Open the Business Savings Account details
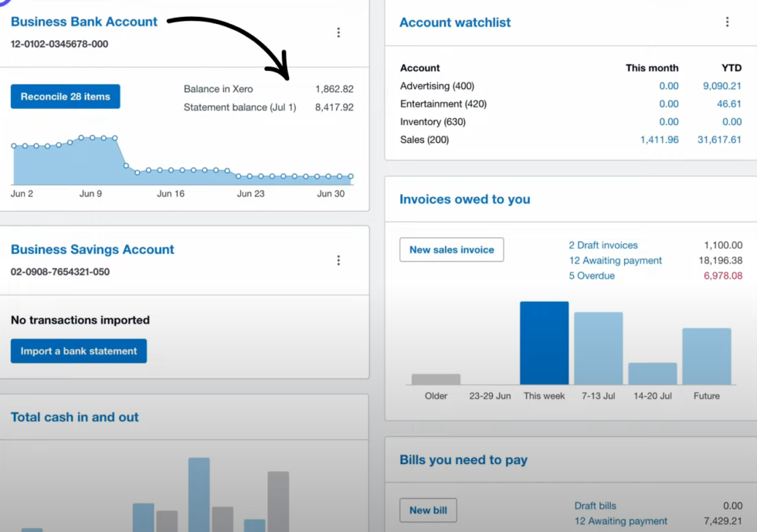Screen dimensions: 757x532 pos(92,249)
